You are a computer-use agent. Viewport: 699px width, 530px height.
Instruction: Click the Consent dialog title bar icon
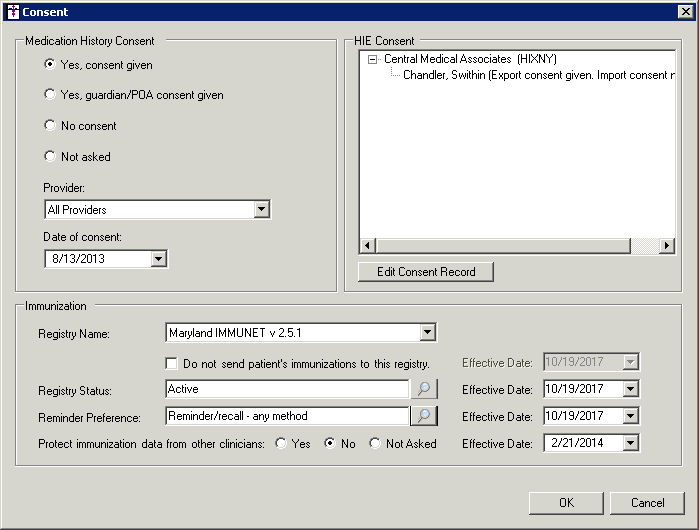coord(12,11)
